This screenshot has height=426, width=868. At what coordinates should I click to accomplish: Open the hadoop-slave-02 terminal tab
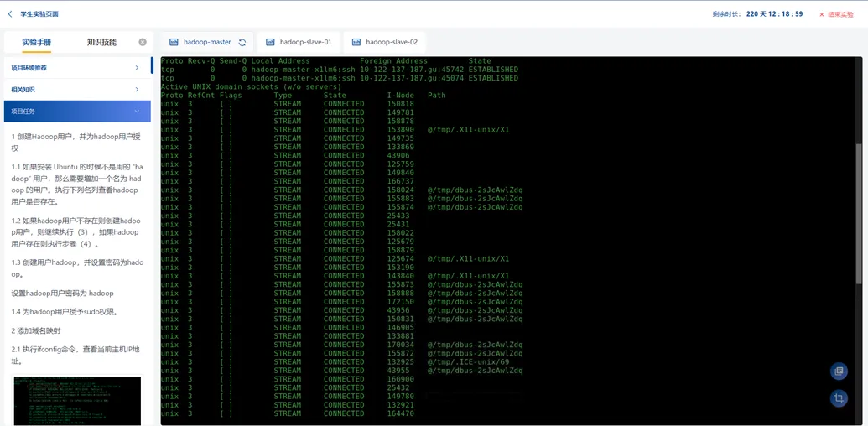tap(391, 42)
